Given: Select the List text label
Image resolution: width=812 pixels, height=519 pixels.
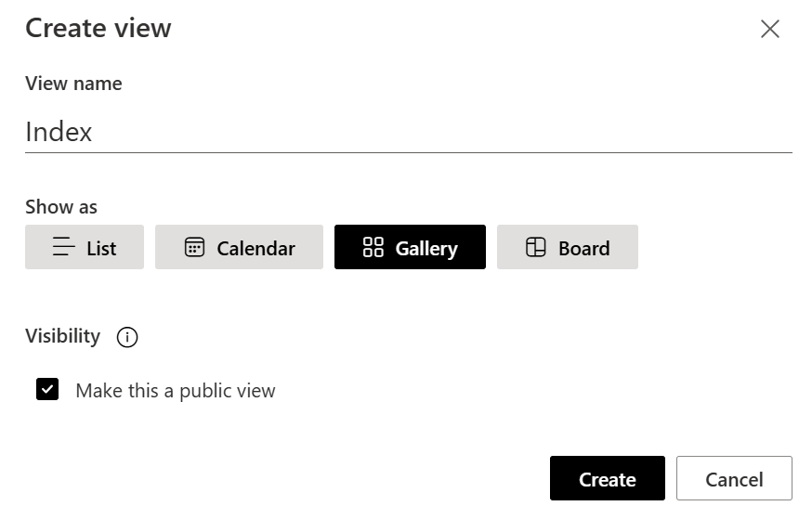Looking at the screenshot, I should point(101,249).
